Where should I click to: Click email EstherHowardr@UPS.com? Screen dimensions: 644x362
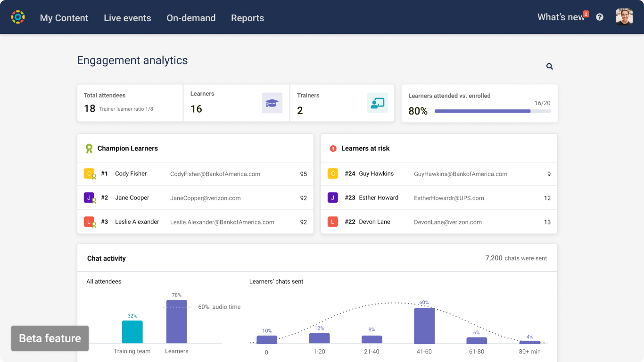[449, 198]
